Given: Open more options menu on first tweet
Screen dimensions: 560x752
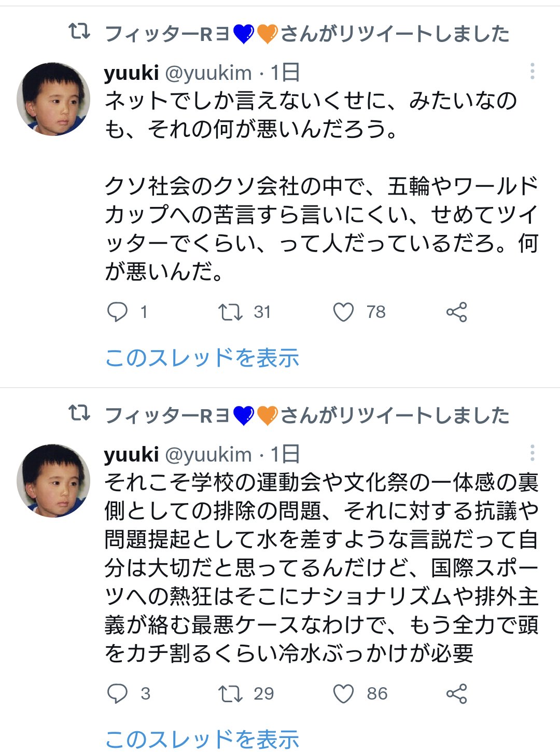Looking at the screenshot, I should (x=532, y=72).
